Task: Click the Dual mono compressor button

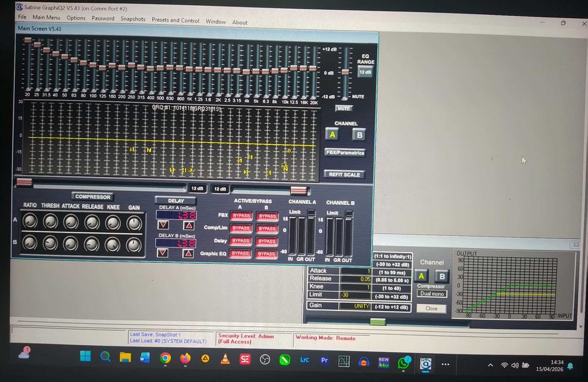Action: click(x=432, y=294)
